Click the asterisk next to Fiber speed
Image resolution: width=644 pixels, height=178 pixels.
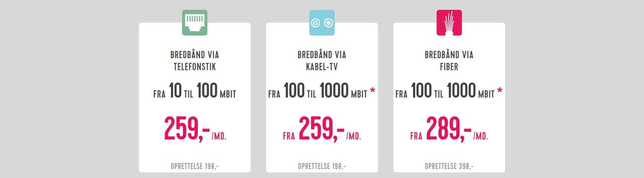coord(500,92)
